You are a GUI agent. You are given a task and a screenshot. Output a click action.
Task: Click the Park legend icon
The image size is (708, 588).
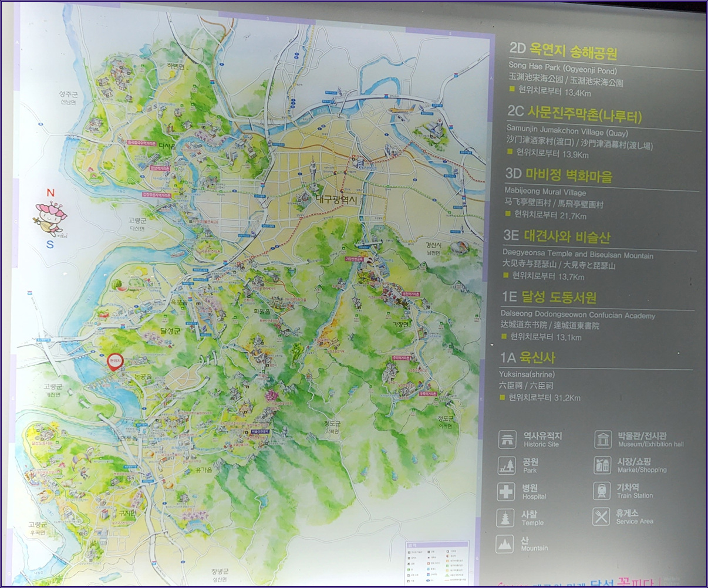click(x=507, y=465)
